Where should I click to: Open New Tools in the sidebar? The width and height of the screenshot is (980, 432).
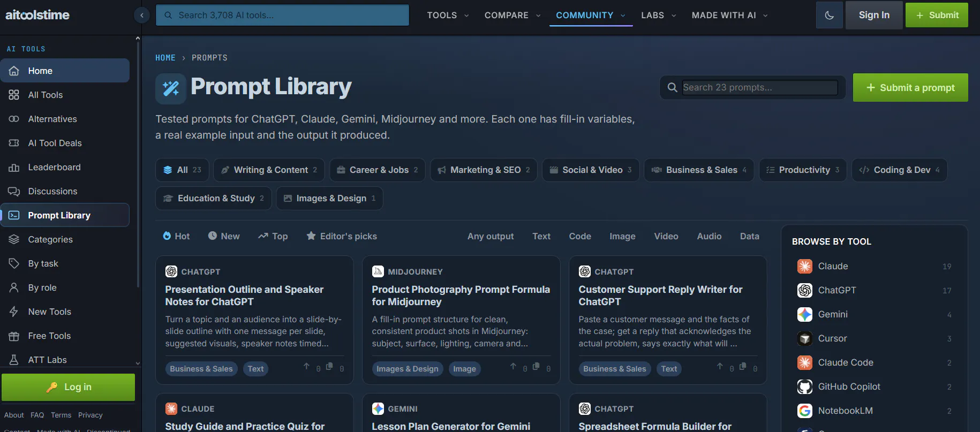pos(65,312)
